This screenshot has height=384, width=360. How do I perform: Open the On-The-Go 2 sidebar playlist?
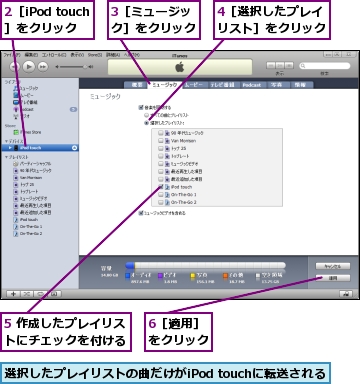click(x=28, y=234)
